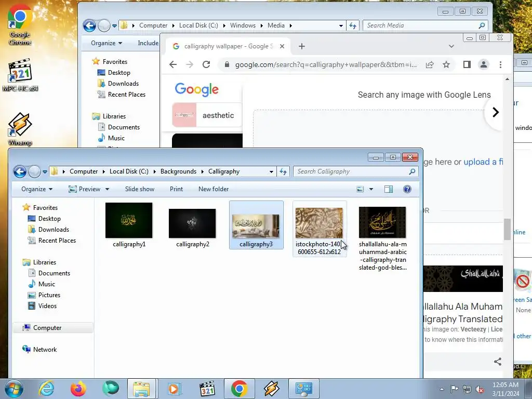Click next arrow on search chips
This screenshot has height=399, width=532.
tap(495, 112)
